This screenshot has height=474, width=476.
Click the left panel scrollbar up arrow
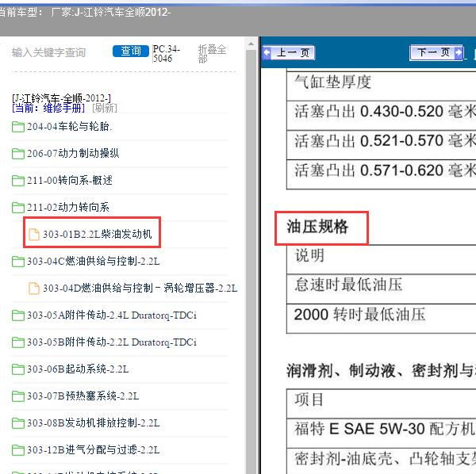(251, 44)
